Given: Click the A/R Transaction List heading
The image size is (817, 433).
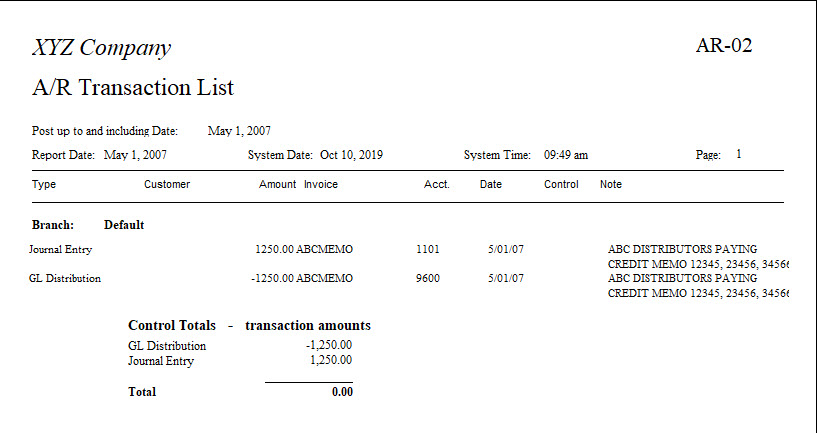Looking at the screenshot, I should coord(133,87).
